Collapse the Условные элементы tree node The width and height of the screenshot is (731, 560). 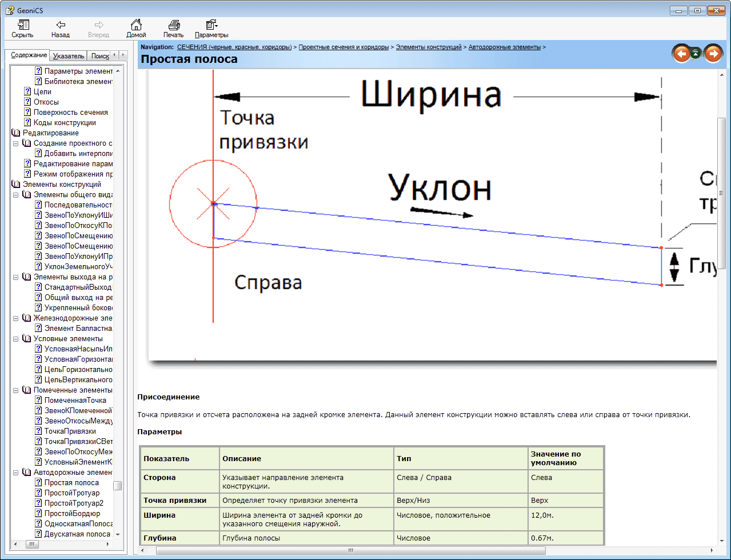pyautogui.click(x=16, y=339)
